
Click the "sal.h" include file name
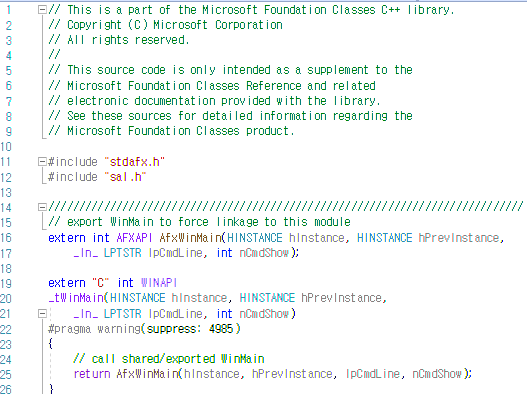coord(125,177)
